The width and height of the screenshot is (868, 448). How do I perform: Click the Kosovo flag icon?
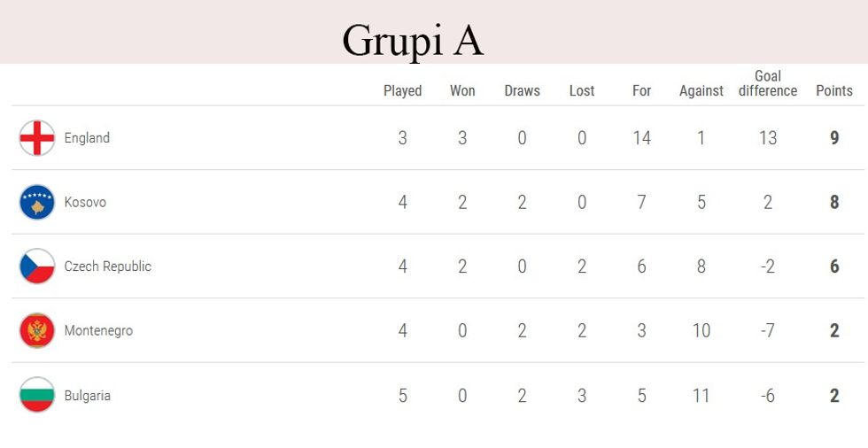pyautogui.click(x=37, y=202)
